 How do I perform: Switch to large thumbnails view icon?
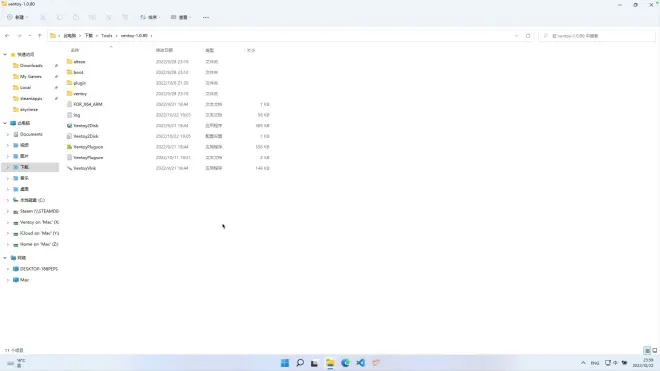pyautogui.click(x=655, y=350)
